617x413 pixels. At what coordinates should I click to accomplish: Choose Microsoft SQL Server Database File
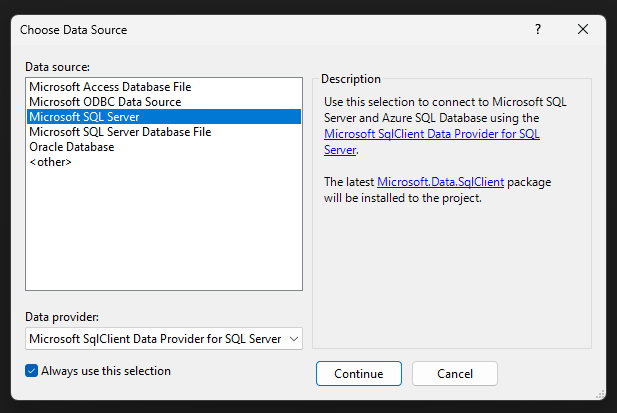[120, 132]
